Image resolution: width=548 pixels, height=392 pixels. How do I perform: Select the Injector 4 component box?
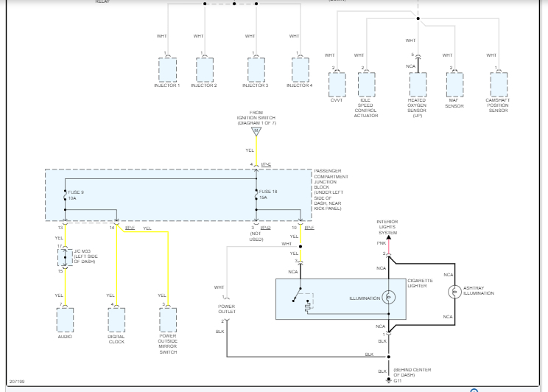point(301,70)
